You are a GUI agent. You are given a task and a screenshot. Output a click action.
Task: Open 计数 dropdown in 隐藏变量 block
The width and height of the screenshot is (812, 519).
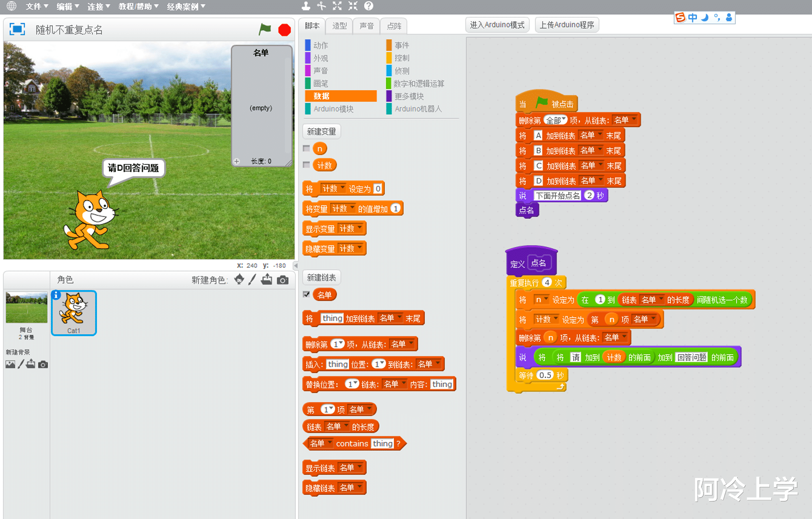point(350,248)
